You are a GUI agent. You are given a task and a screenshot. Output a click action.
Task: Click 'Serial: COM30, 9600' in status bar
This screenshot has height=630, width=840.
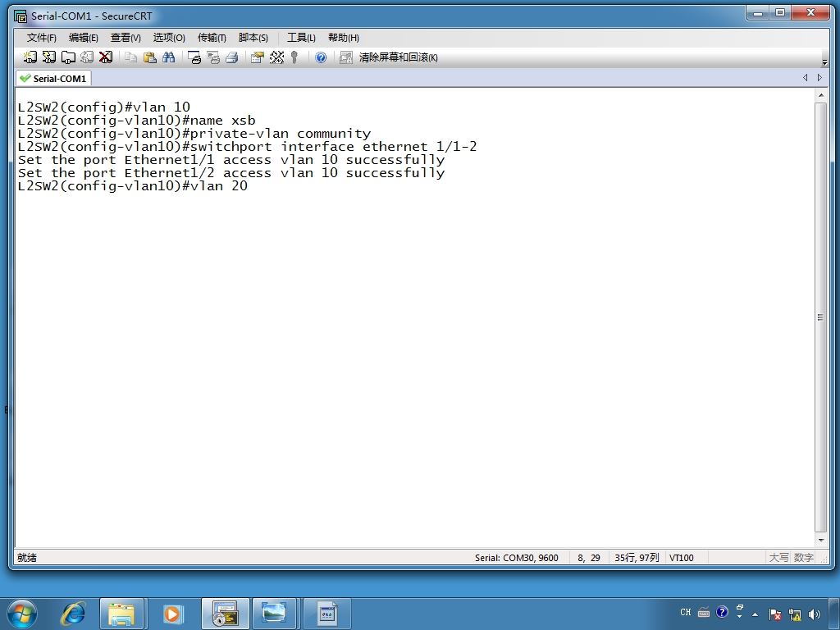point(517,558)
